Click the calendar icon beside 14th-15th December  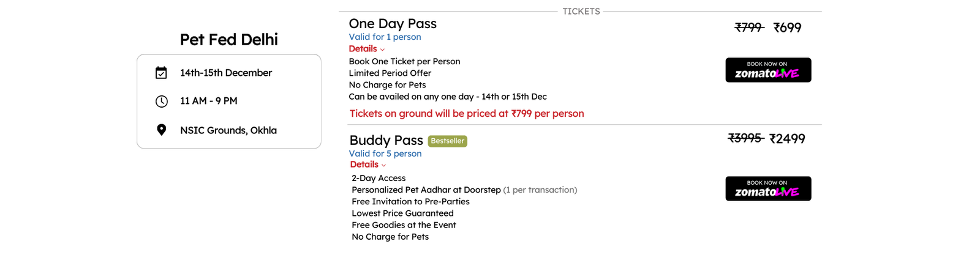click(x=161, y=73)
